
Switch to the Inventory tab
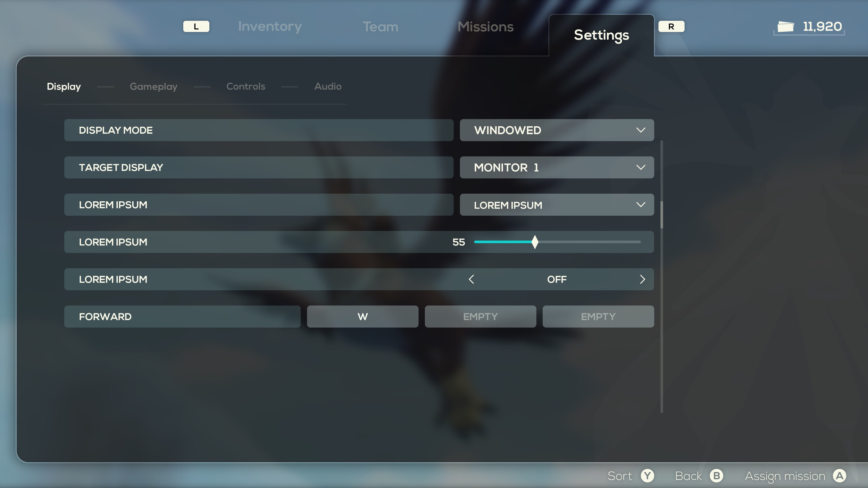coord(270,27)
